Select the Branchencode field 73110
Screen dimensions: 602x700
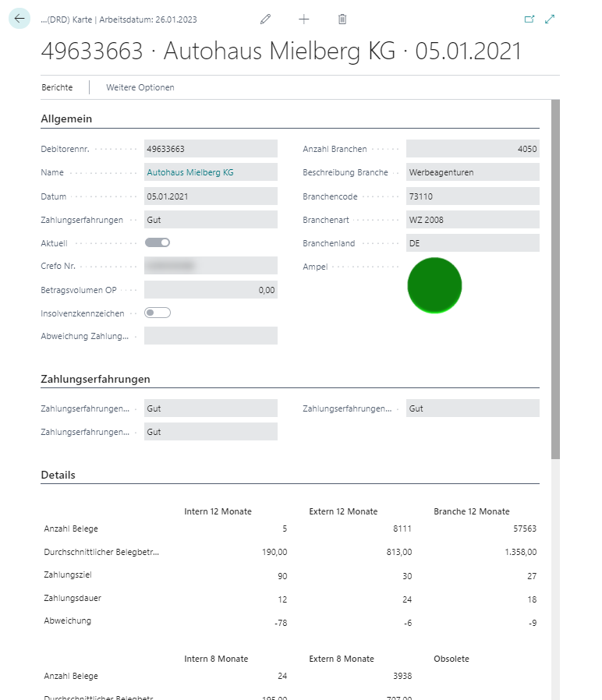tap(472, 196)
